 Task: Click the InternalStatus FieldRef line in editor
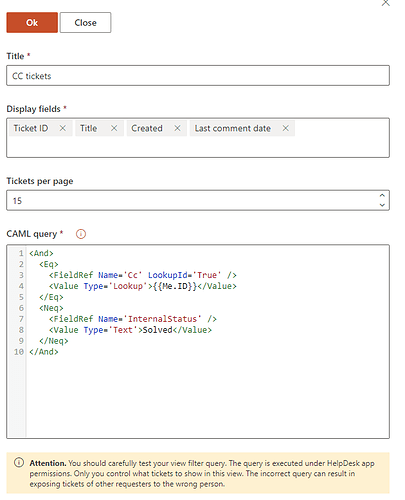pos(133,319)
